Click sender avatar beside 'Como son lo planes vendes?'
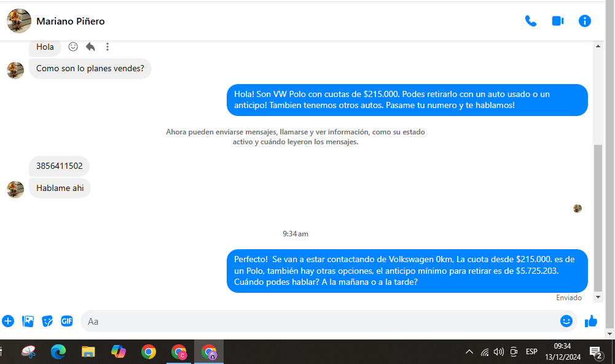Viewport: 615px width, 364px height. tap(15, 70)
